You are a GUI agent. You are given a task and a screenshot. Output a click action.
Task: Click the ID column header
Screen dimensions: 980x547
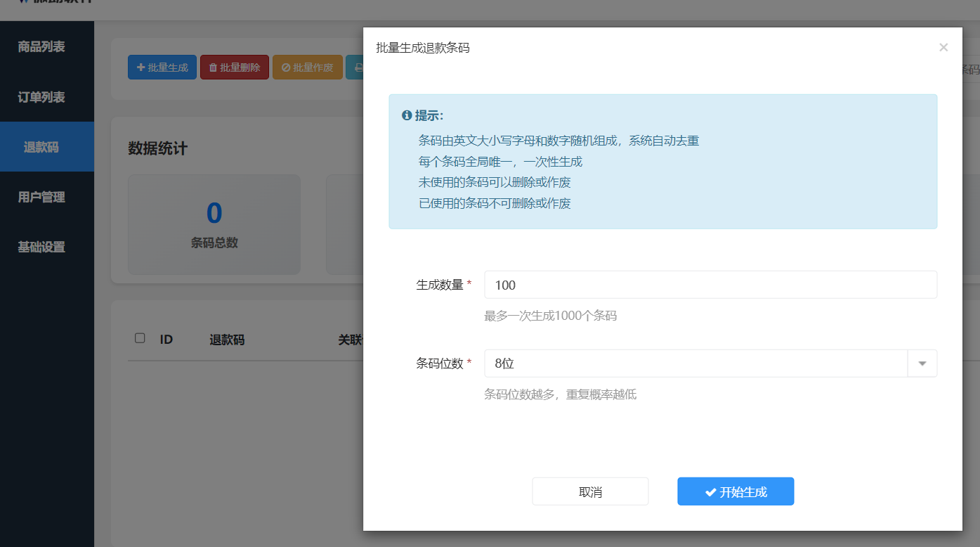166,340
